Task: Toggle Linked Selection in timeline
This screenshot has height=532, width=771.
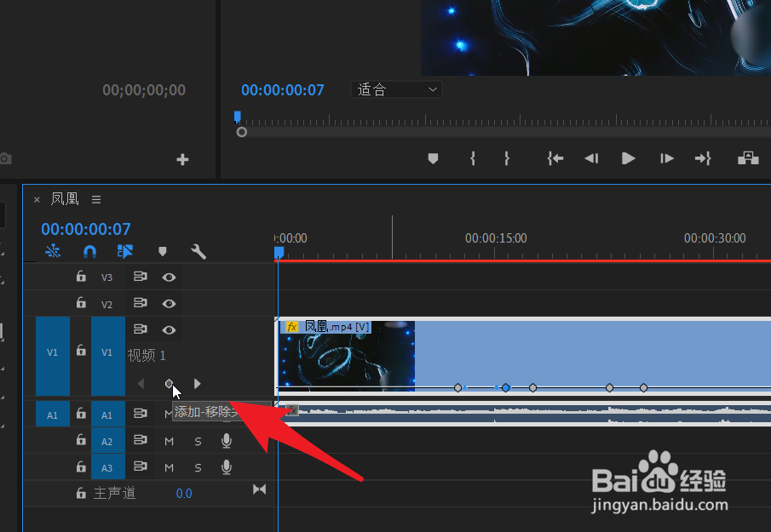Action: coord(125,251)
